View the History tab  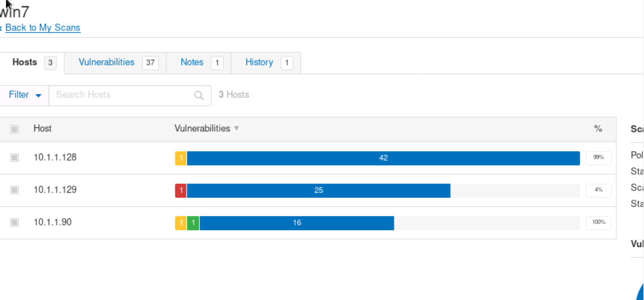259,63
